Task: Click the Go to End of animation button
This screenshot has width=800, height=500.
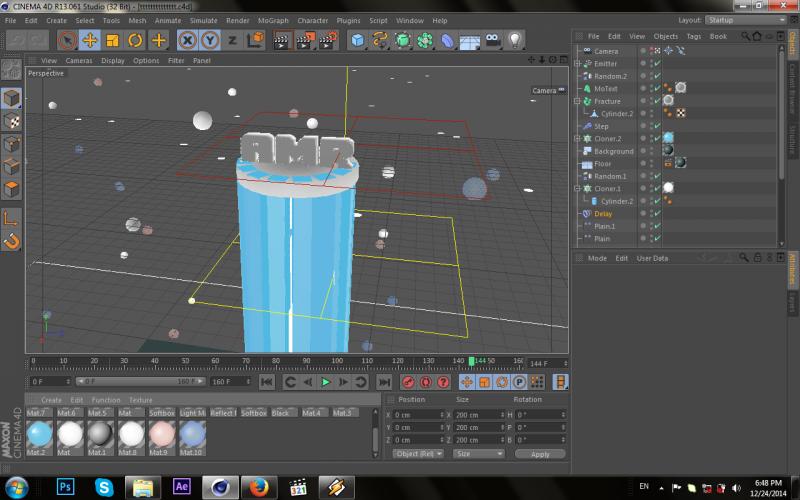Action: click(384, 382)
